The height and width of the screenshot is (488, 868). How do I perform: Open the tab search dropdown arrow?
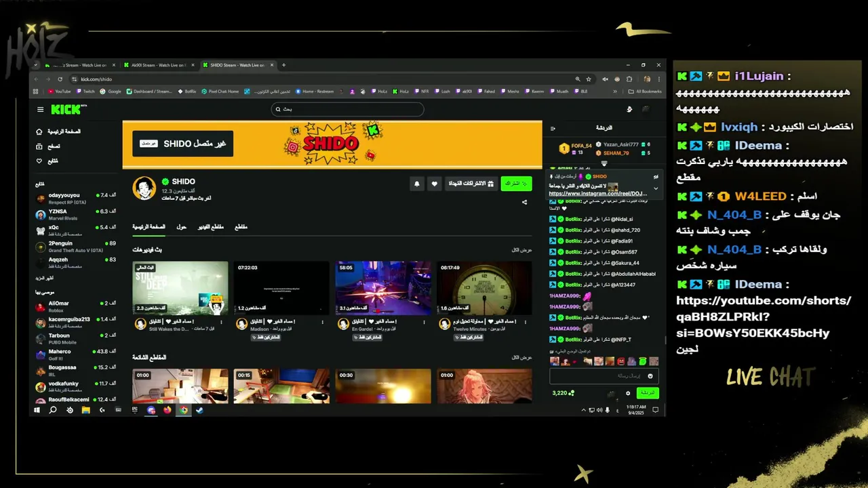click(x=36, y=65)
